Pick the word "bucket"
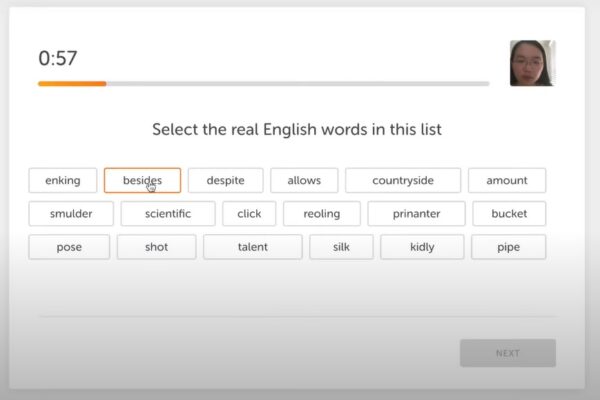 pos(509,214)
